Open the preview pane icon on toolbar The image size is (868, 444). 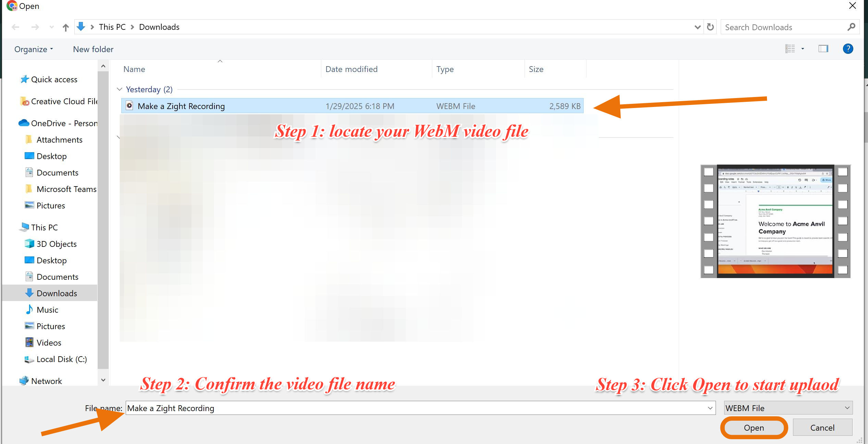click(x=823, y=49)
